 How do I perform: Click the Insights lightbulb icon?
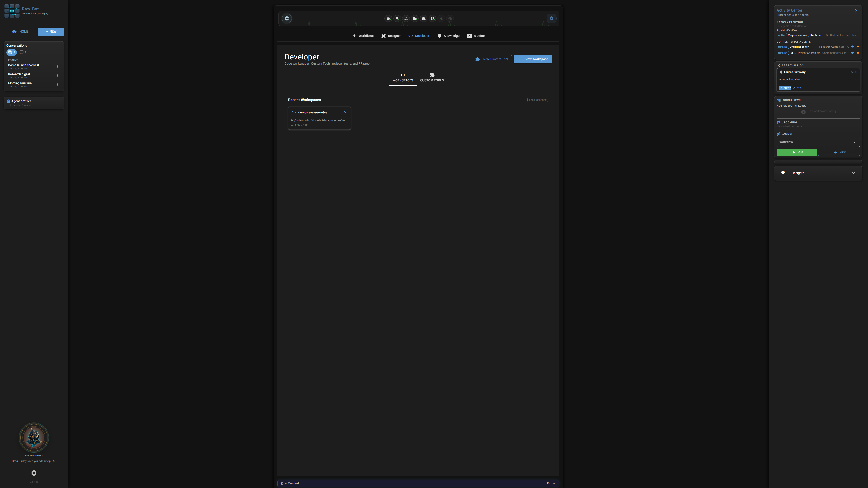pyautogui.click(x=783, y=173)
